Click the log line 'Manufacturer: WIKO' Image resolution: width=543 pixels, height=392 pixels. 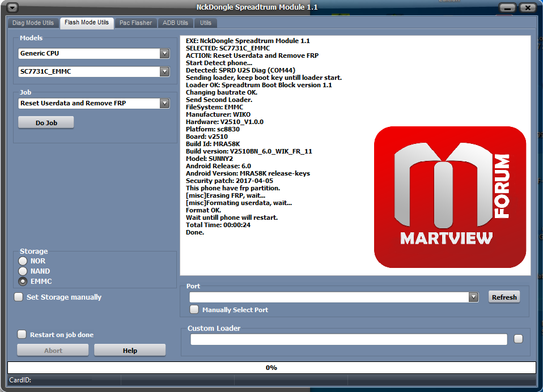(218, 114)
